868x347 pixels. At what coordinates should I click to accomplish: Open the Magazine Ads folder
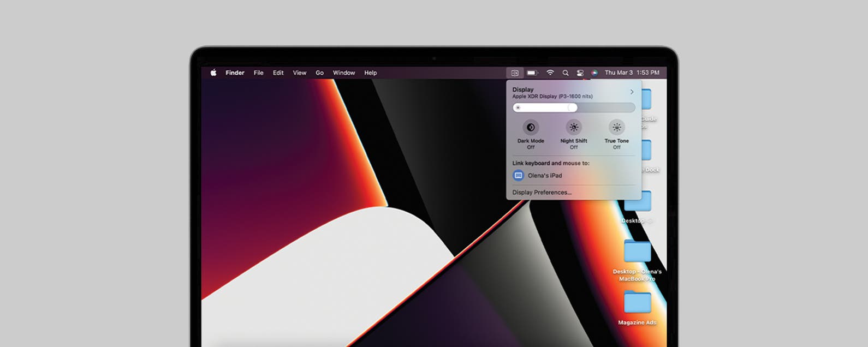[x=637, y=303]
